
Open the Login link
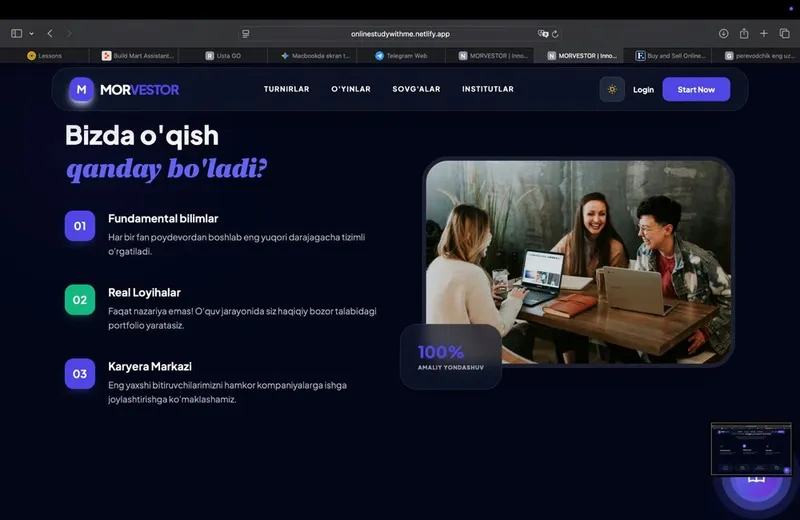[x=643, y=90]
